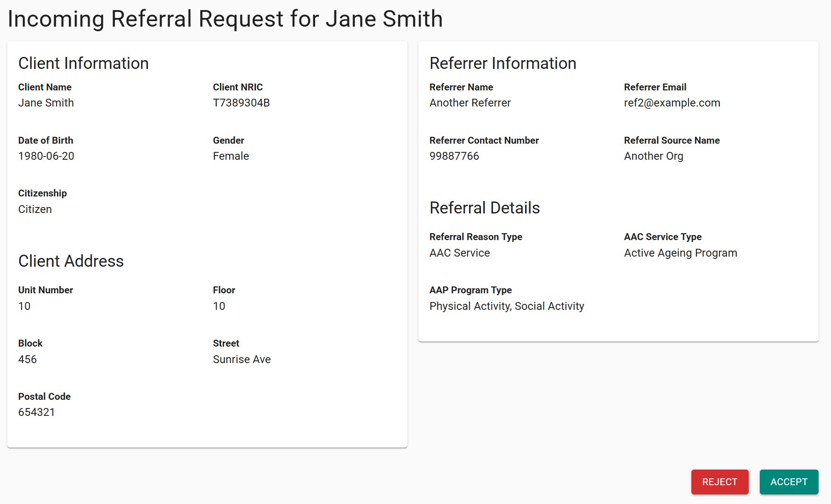Click the Date of Birth value 1980-06-20
The height and width of the screenshot is (504, 831).
46,156
